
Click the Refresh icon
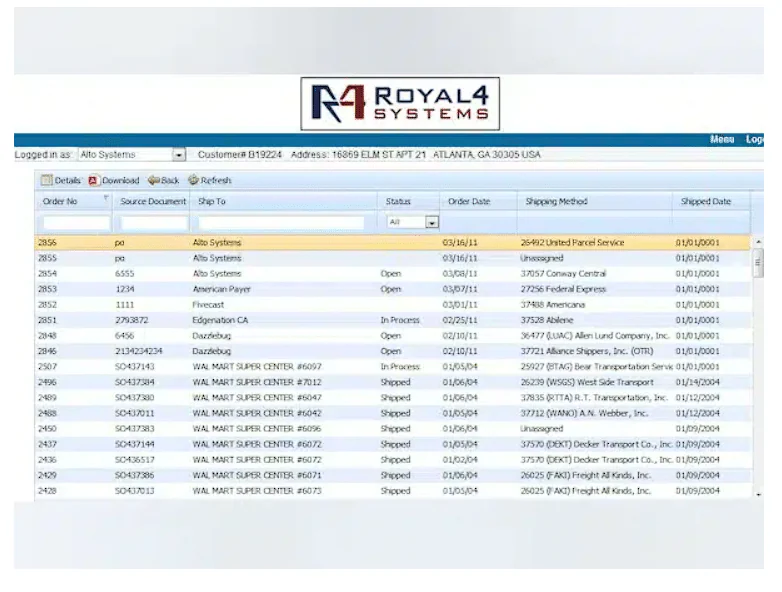point(193,180)
